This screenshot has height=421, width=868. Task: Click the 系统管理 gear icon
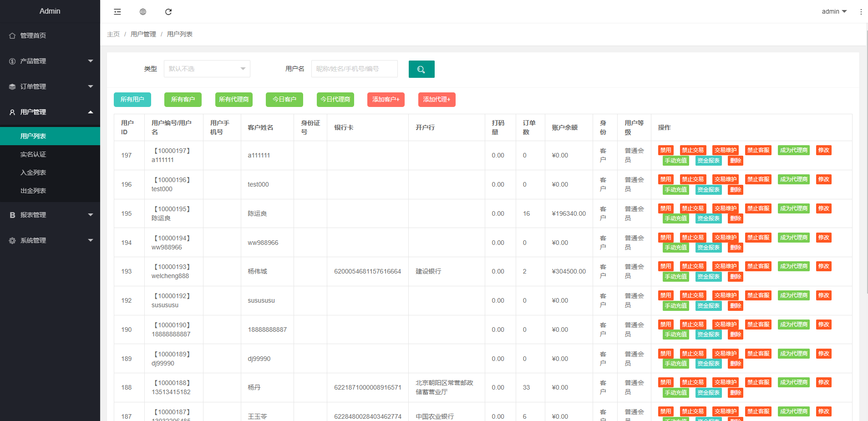point(12,240)
